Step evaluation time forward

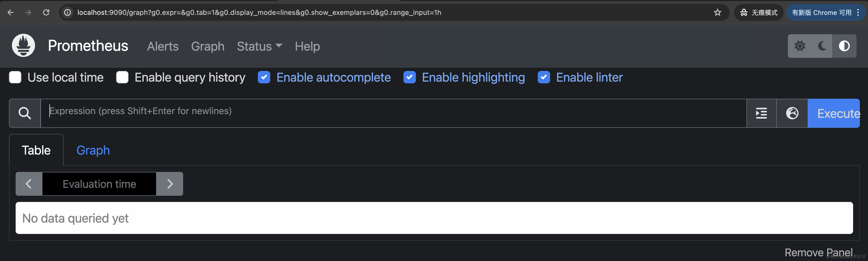(x=170, y=184)
